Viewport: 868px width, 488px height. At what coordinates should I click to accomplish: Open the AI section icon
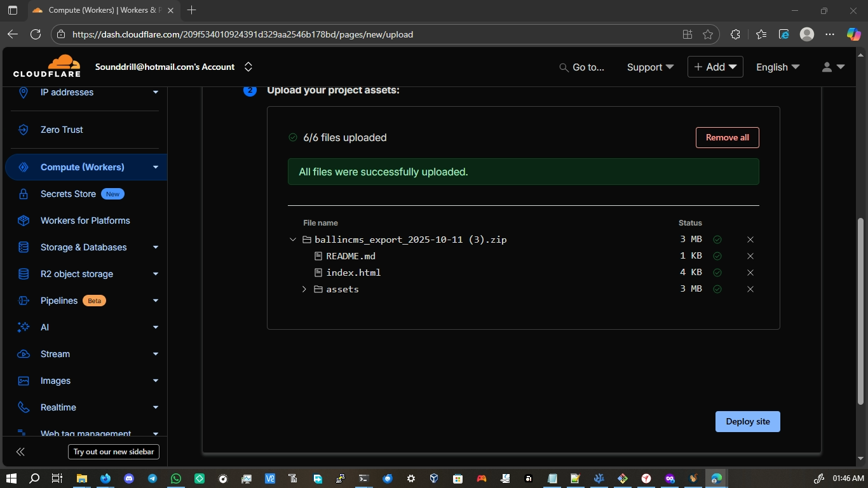(23, 327)
